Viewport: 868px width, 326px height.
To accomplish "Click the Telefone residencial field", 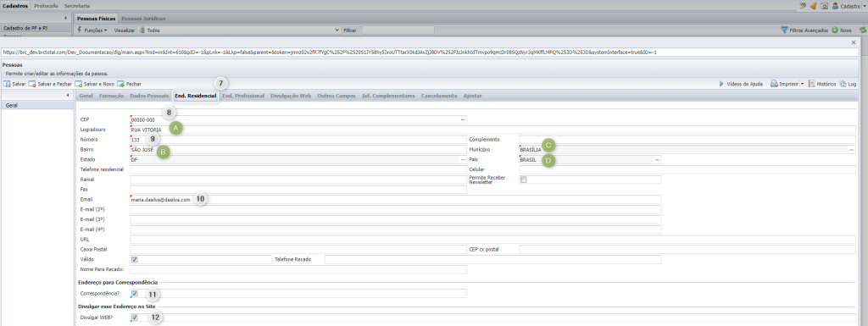I will (x=298, y=169).
